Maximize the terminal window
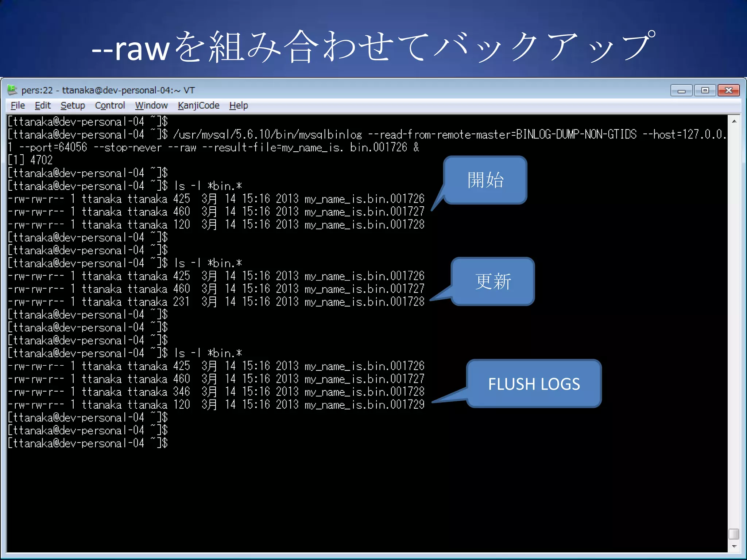Image resolution: width=747 pixels, height=560 pixels. (705, 90)
